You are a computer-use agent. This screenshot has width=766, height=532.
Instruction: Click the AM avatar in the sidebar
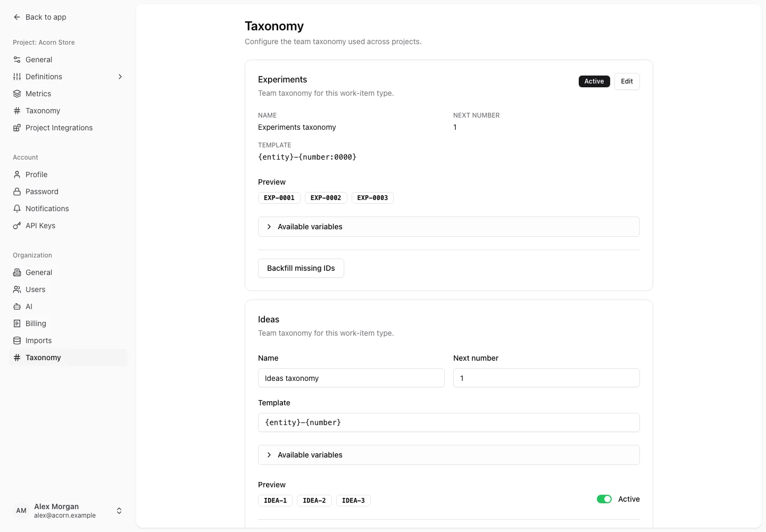pos(21,511)
